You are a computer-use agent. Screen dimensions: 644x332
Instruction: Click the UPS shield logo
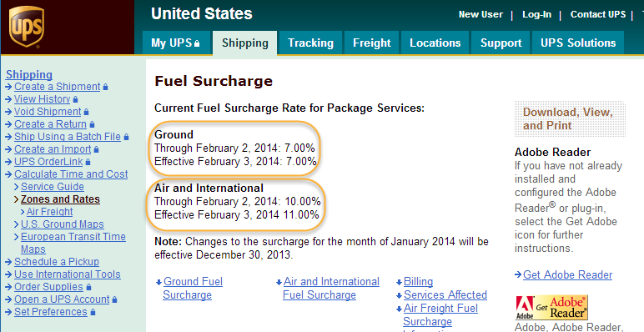[27, 28]
